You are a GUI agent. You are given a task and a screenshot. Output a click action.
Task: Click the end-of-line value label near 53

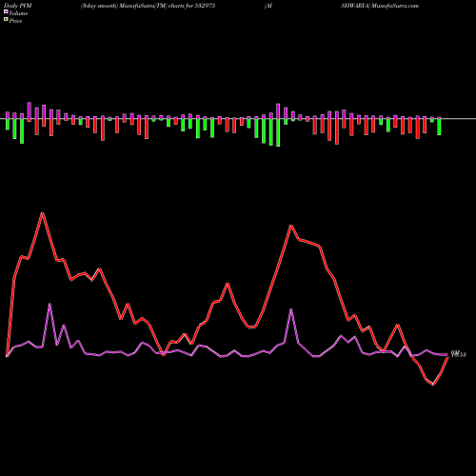point(459,354)
